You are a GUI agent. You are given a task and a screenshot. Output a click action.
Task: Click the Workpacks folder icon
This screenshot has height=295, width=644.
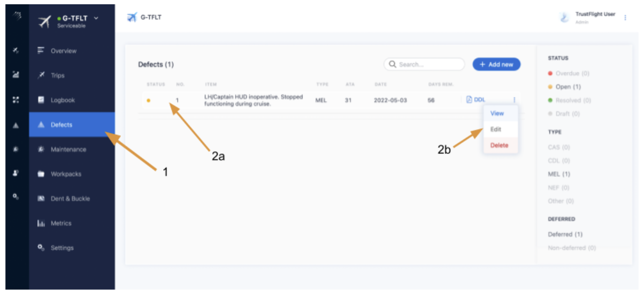coord(41,174)
